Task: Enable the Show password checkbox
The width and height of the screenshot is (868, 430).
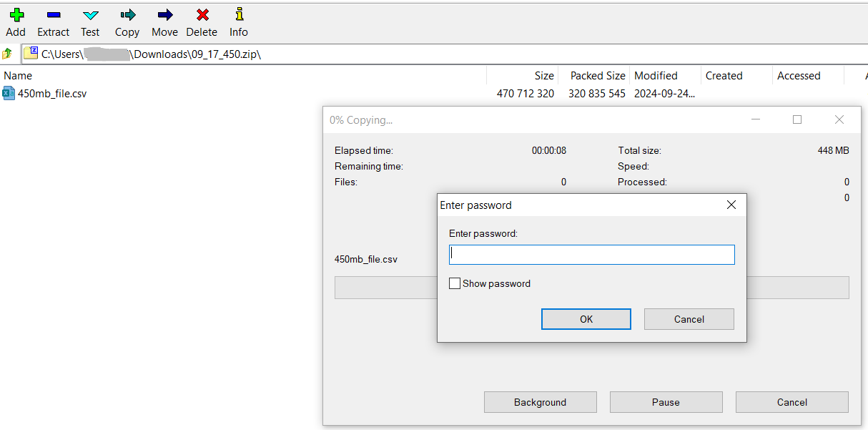Action: coord(455,283)
